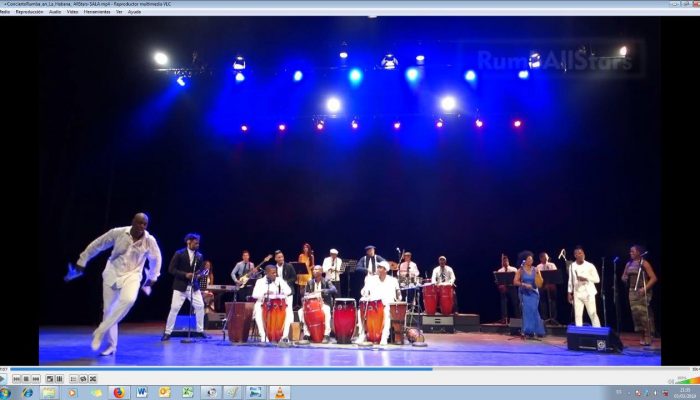Toggle loop/repeat mode
This screenshot has height=400, width=700.
[81, 379]
